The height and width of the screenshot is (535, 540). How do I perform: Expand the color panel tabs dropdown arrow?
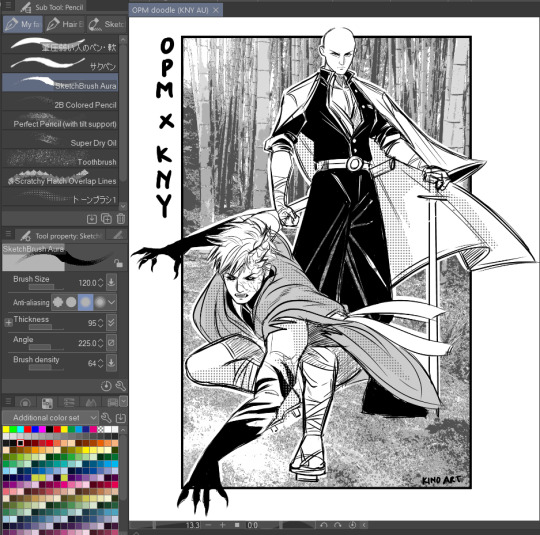[123, 401]
